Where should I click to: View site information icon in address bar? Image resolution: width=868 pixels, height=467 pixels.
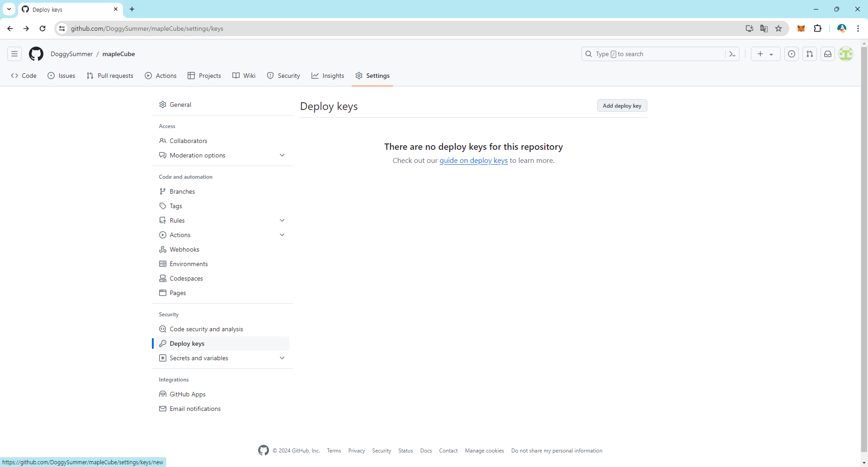pos(62,29)
